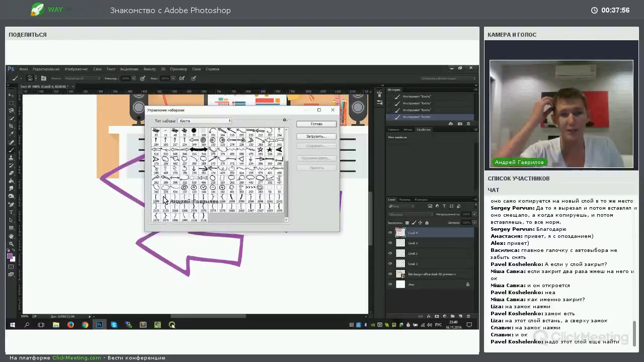Image resolution: width=644 pixels, height=362 pixels.
Task: Open Windows Start menu
Action: click(12, 325)
